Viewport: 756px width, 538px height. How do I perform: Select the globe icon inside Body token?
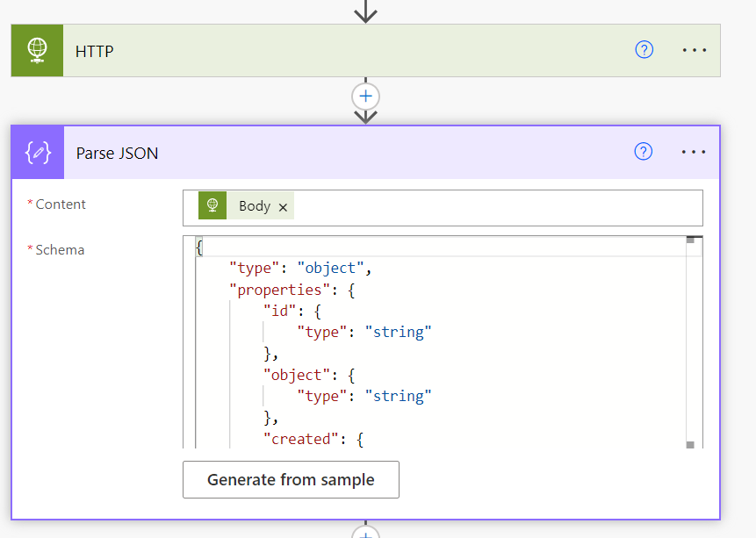212,206
